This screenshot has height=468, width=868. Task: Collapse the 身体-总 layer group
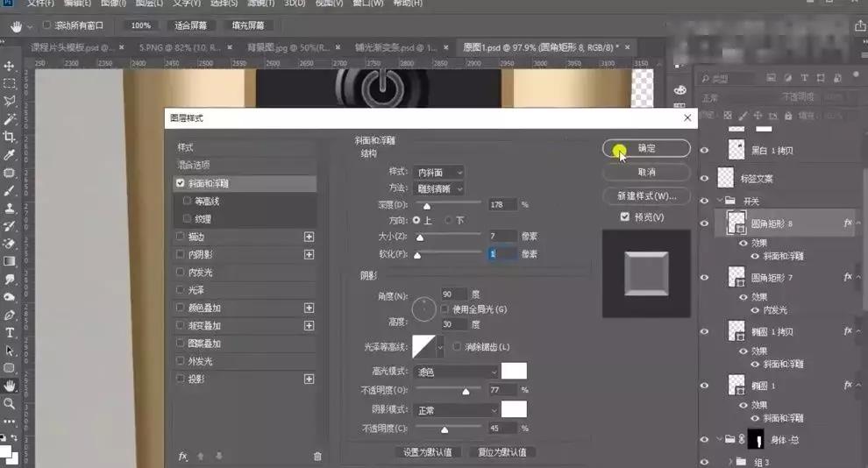point(720,440)
